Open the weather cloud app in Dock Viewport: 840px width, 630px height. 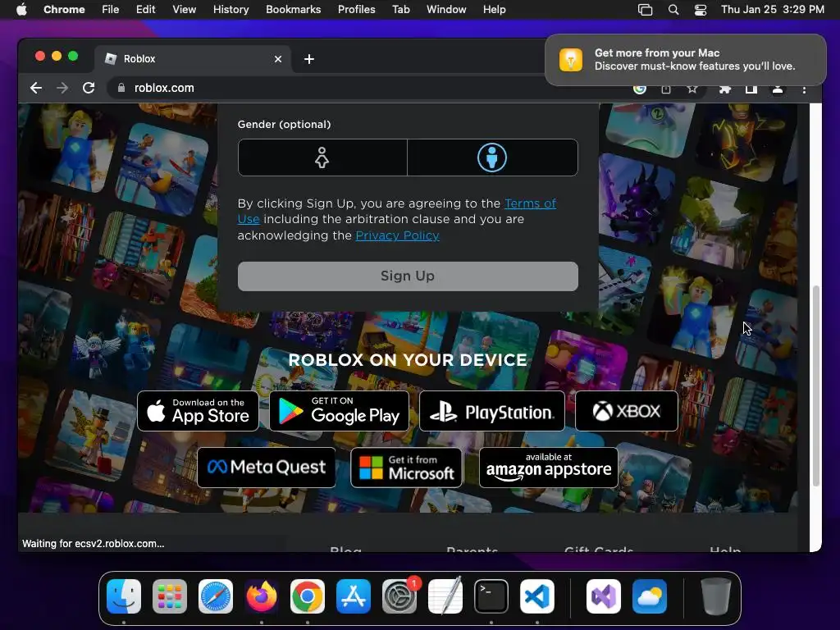pyautogui.click(x=650, y=596)
